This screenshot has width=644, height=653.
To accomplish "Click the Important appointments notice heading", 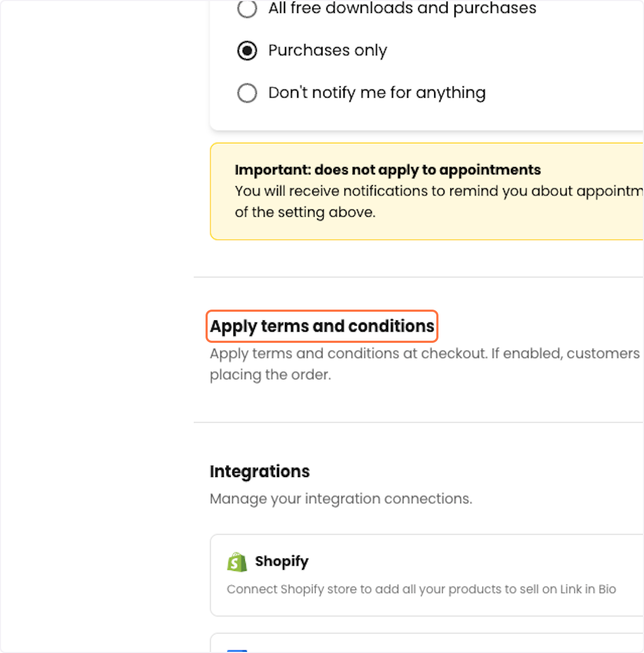I will click(x=387, y=170).
